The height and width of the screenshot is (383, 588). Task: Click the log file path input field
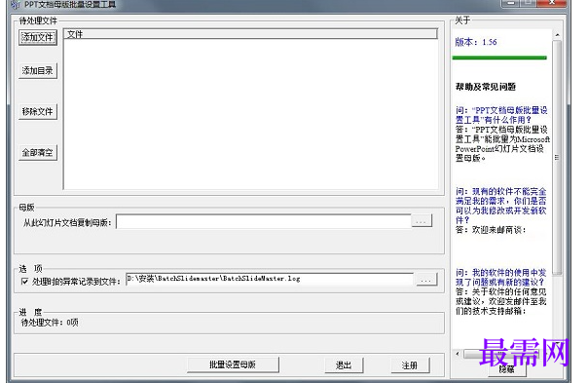pos(270,280)
